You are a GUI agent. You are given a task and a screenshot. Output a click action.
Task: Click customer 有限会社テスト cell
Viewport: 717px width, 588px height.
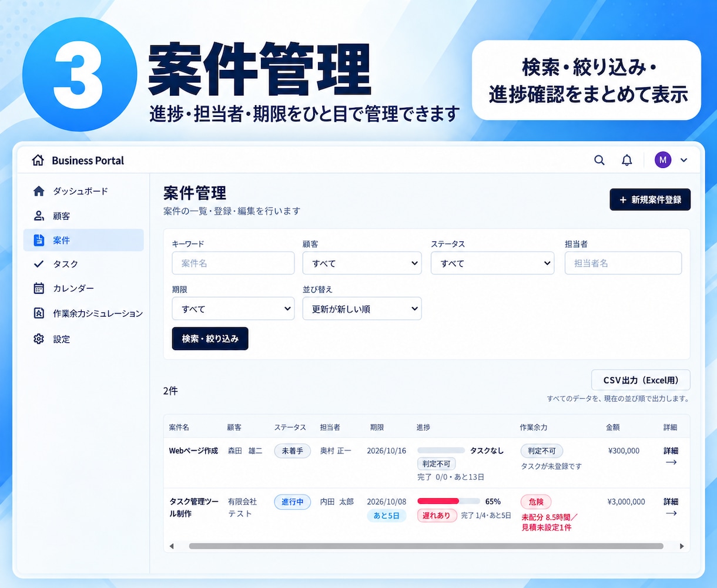coord(242,508)
